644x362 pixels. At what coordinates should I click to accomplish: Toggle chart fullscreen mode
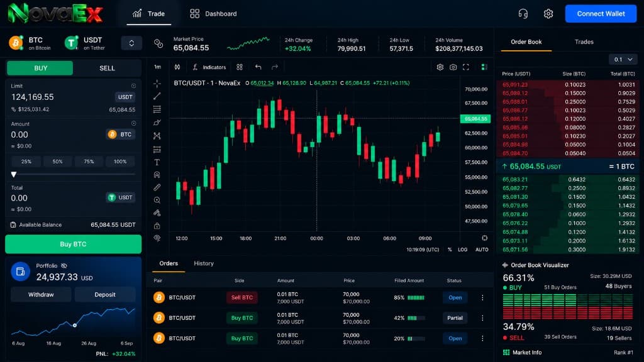pyautogui.click(x=466, y=67)
